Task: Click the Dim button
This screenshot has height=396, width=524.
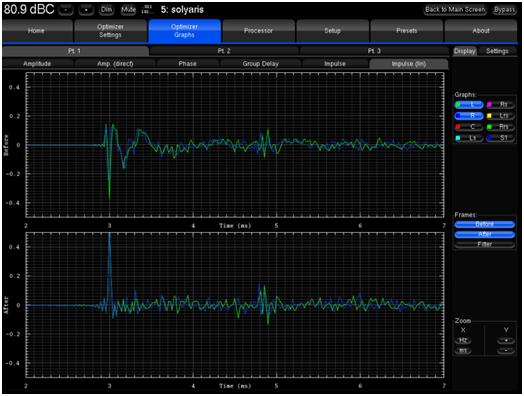Action: pyautogui.click(x=106, y=10)
